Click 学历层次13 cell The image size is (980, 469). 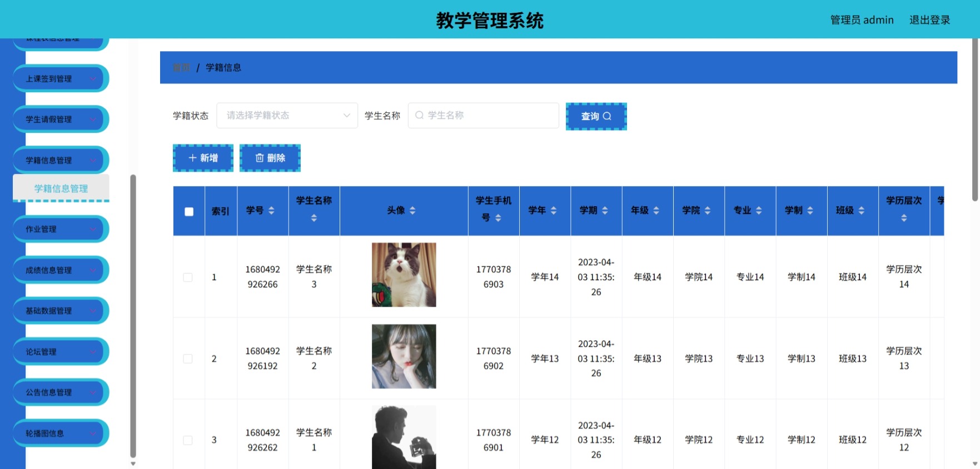pos(904,358)
